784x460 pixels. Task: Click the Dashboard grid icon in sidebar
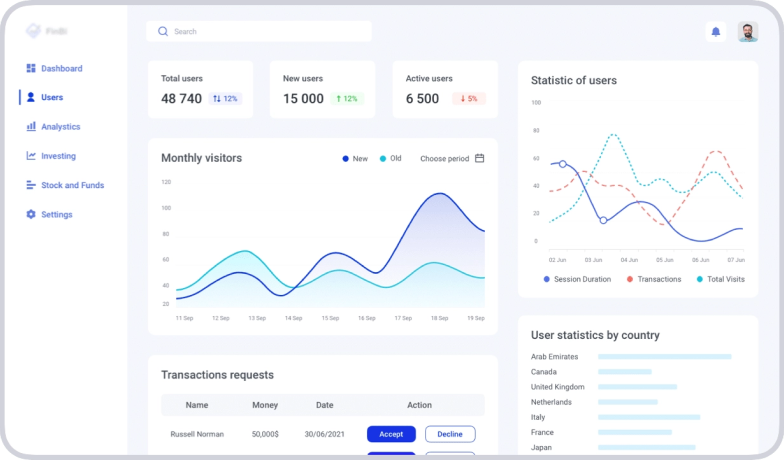(31, 69)
